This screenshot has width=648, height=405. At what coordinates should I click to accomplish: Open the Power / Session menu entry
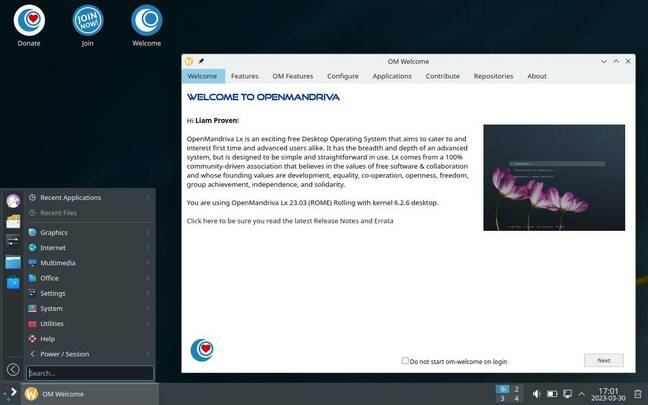[x=90, y=354]
